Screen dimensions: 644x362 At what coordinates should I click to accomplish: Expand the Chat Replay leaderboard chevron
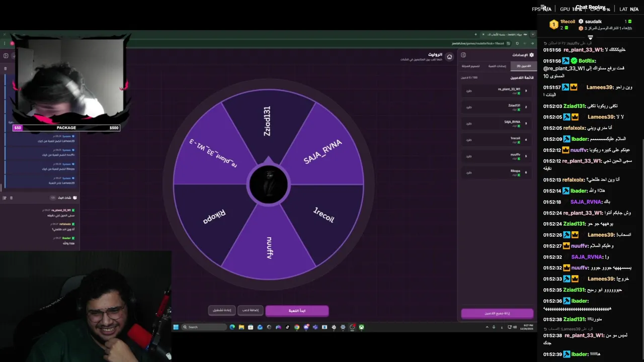591,37
